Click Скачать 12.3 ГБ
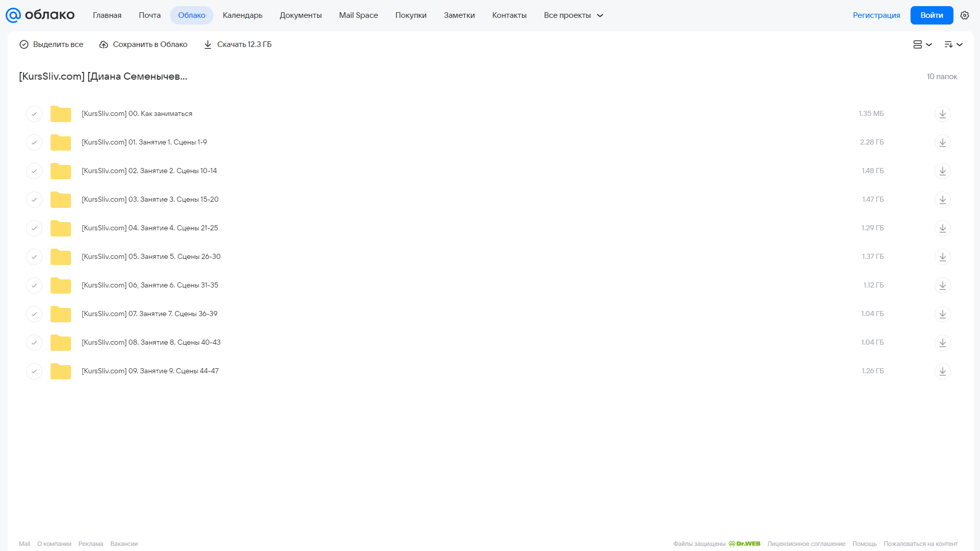Image resolution: width=980 pixels, height=551 pixels. pyautogui.click(x=238, y=44)
